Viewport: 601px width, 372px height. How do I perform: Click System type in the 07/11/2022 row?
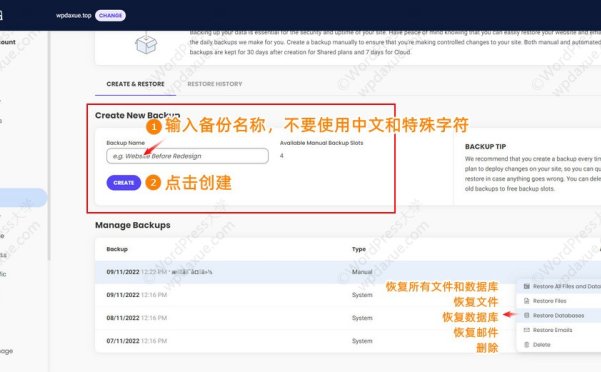point(362,341)
